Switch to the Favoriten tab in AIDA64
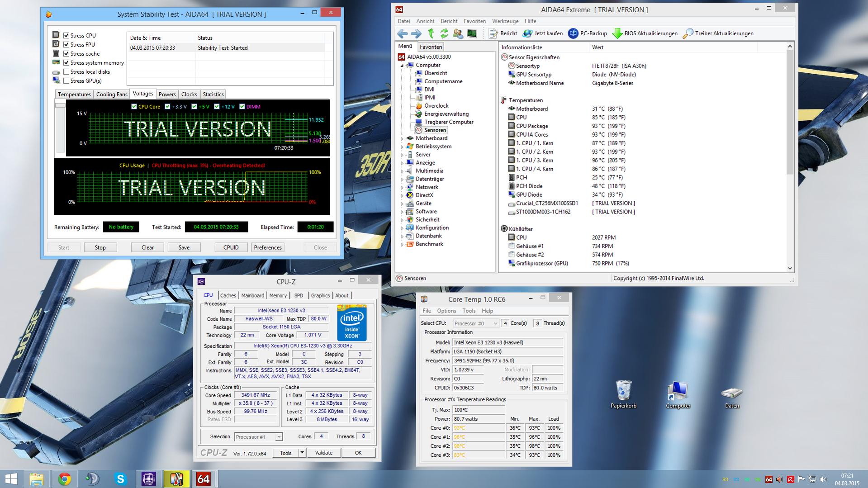 pyautogui.click(x=431, y=47)
